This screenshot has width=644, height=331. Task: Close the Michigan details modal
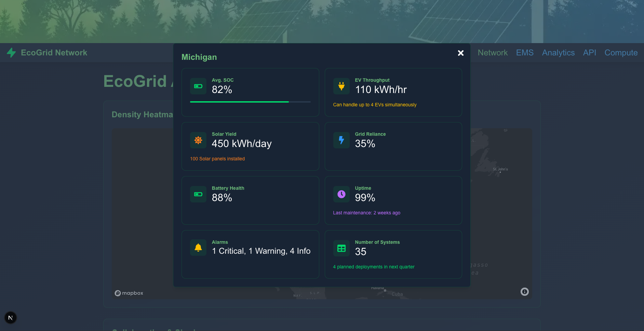(x=460, y=53)
